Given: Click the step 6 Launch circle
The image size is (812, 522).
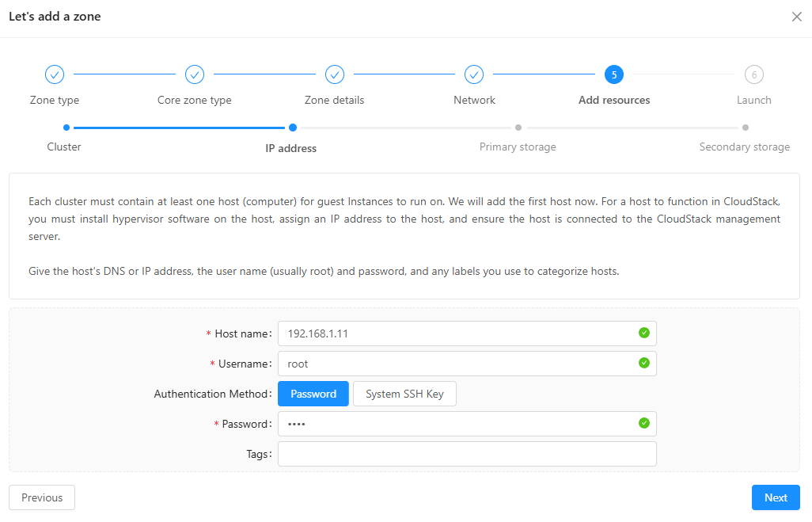Looking at the screenshot, I should [x=753, y=74].
